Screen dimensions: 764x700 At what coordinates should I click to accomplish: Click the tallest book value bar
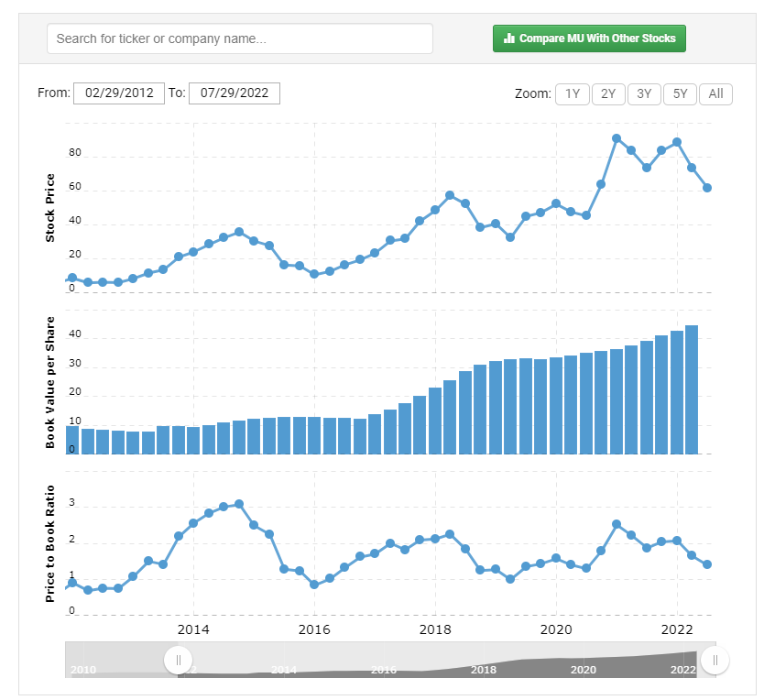coord(692,389)
